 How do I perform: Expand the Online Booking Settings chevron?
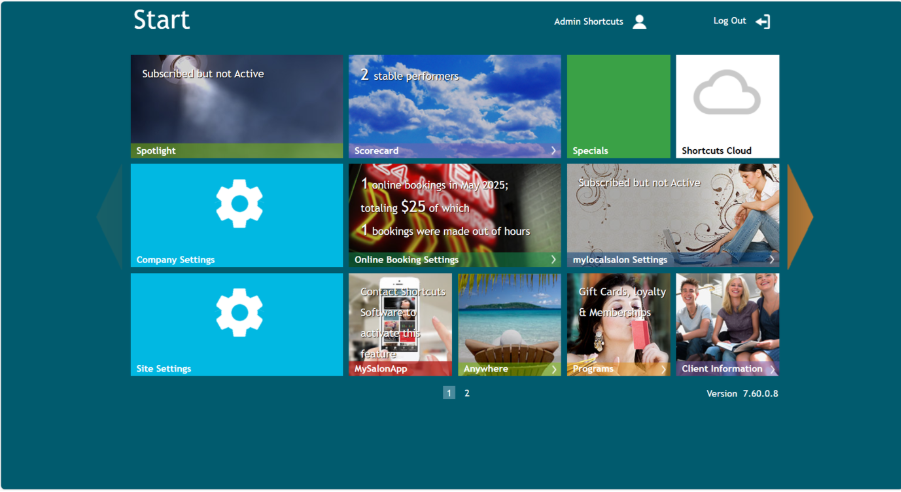(553, 260)
